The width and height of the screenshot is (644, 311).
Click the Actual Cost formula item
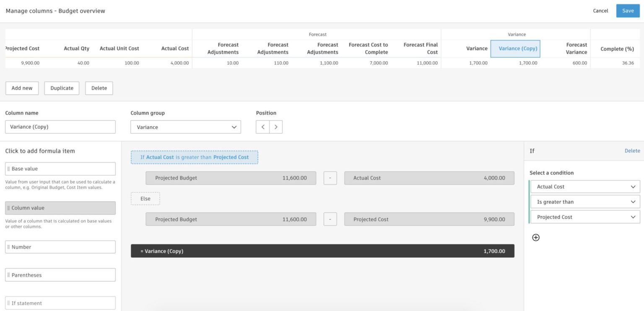click(429, 178)
